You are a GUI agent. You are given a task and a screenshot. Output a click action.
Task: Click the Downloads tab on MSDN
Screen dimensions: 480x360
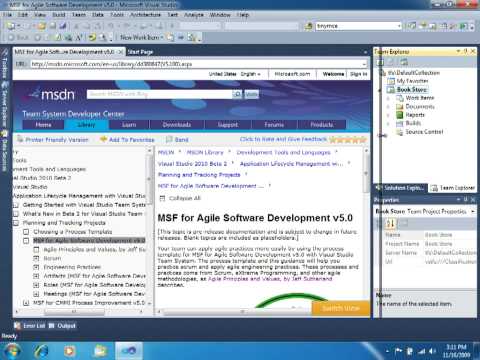pyautogui.click(x=177, y=125)
